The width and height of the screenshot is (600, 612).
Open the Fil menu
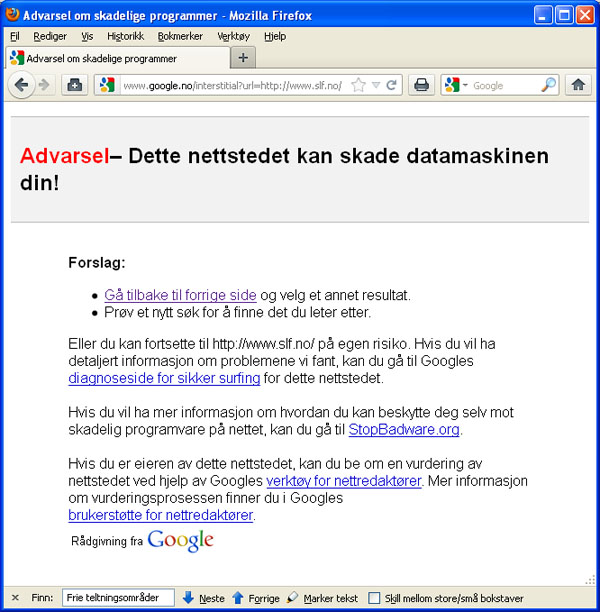click(x=15, y=36)
